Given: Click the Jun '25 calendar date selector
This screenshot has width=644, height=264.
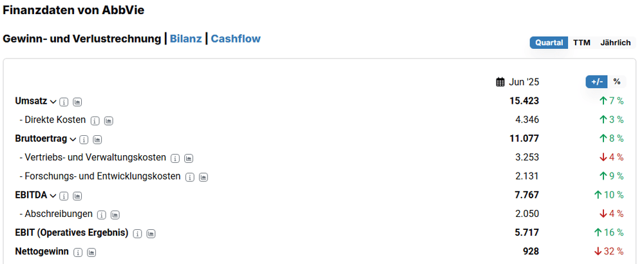Looking at the screenshot, I should tap(518, 82).
